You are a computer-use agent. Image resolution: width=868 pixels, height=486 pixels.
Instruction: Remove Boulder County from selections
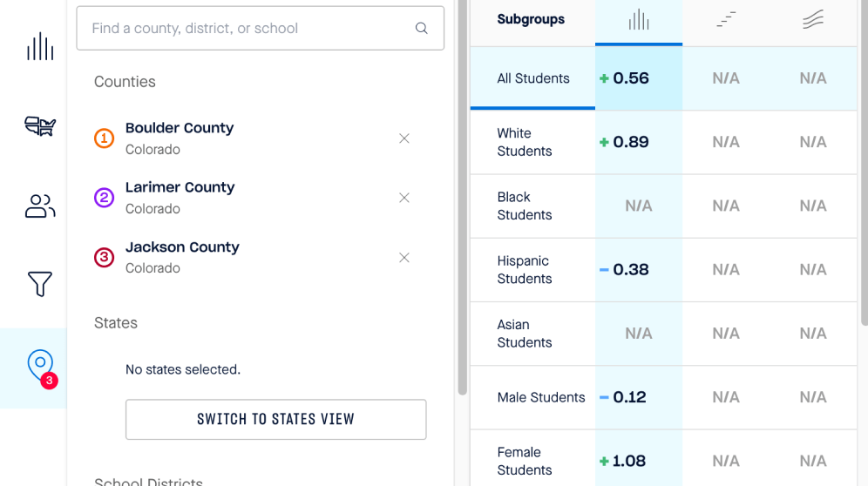pos(404,138)
